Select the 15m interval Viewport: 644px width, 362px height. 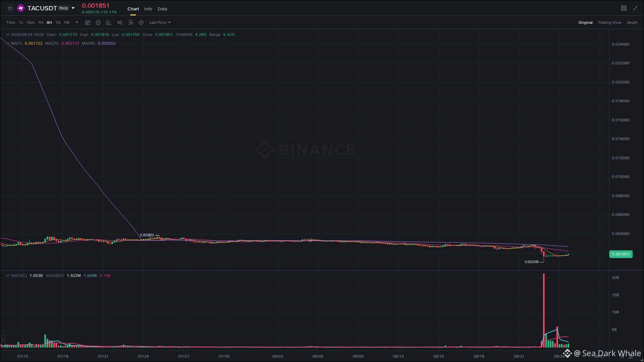31,22
